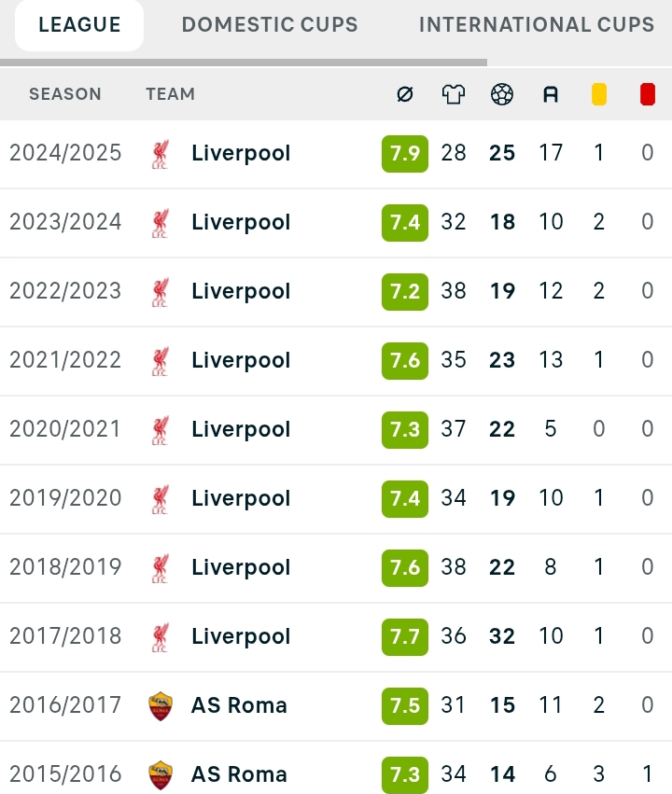Image resolution: width=672 pixels, height=794 pixels.
Task: Click the AS Roma crest in 2016/2017 row
Action: [x=160, y=706]
